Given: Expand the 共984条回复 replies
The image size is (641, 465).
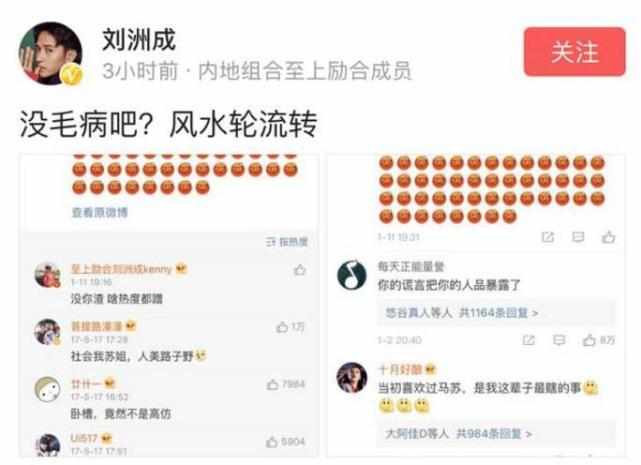Looking at the screenshot, I should tap(458, 434).
